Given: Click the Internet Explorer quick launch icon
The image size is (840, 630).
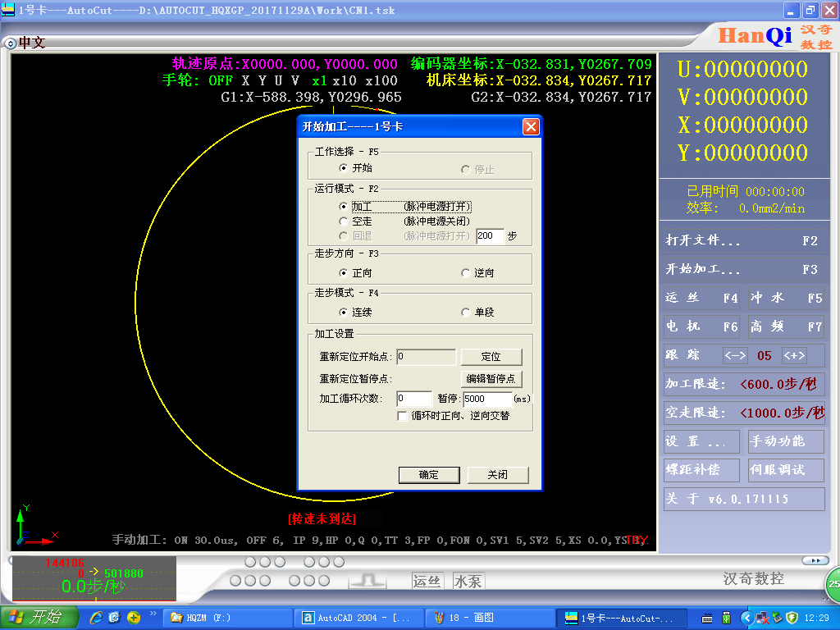Looking at the screenshot, I should click(96, 617).
